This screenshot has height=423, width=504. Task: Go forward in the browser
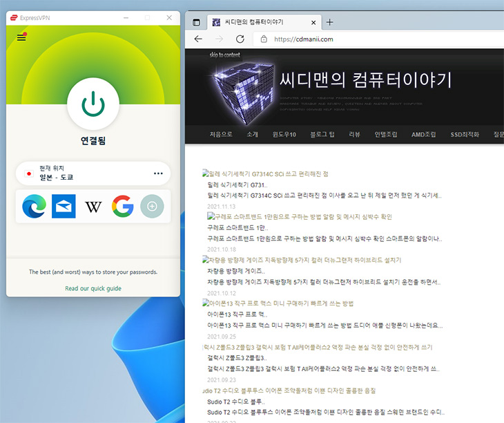click(220, 39)
